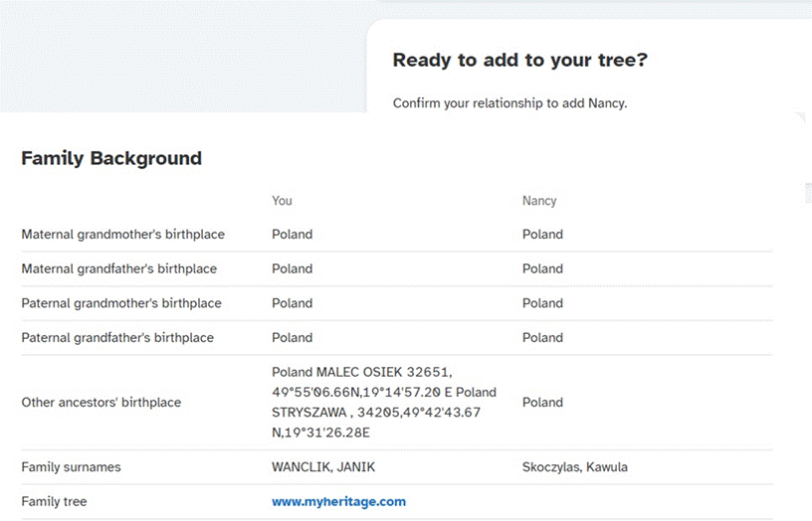Click Nancy's Skoczylas, Kawula surnames value
The image size is (812, 521).
point(575,466)
